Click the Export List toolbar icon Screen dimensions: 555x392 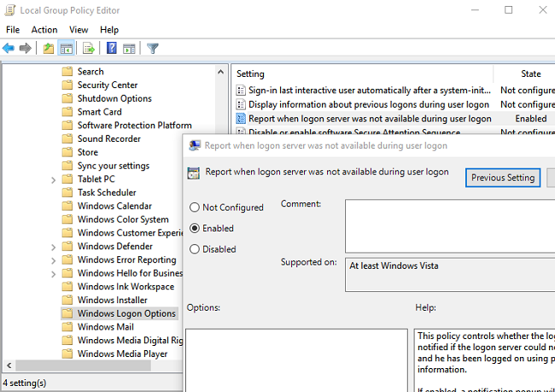click(x=89, y=48)
